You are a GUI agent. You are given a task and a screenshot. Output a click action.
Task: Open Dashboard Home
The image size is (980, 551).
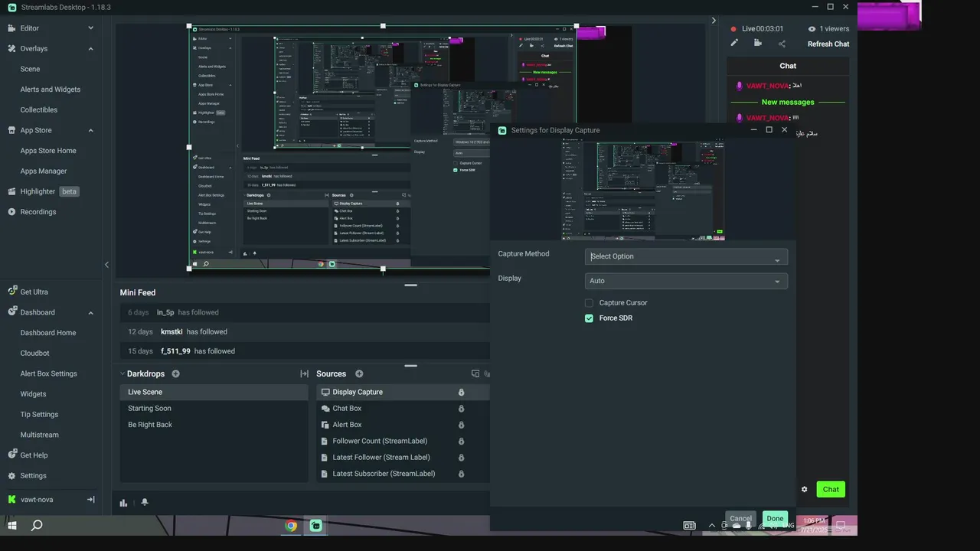pyautogui.click(x=48, y=333)
